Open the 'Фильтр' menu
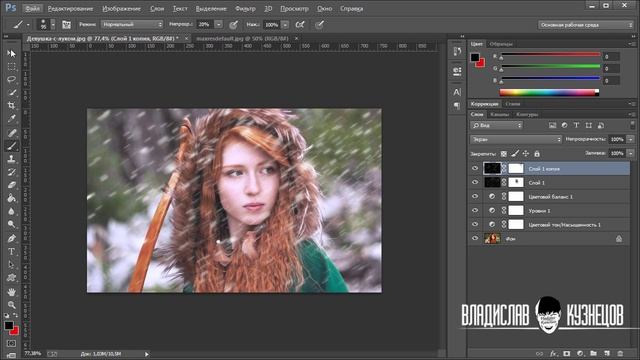640x360 pixels. tap(245, 9)
